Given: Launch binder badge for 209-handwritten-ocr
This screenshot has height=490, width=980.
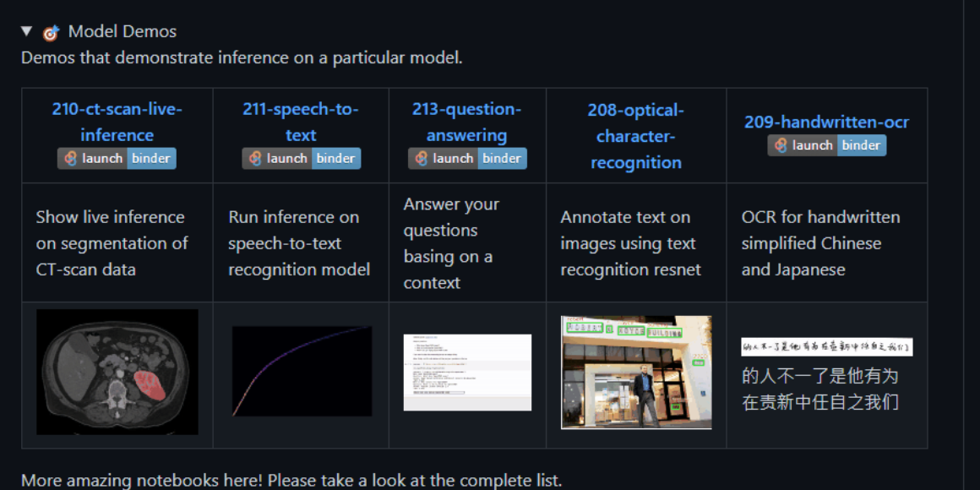Looking at the screenshot, I should point(827,145).
